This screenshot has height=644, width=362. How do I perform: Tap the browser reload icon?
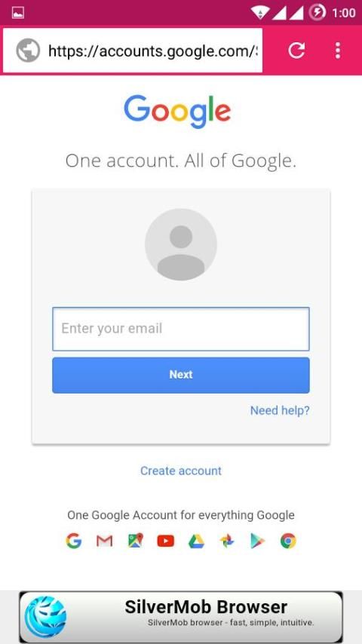(x=296, y=51)
